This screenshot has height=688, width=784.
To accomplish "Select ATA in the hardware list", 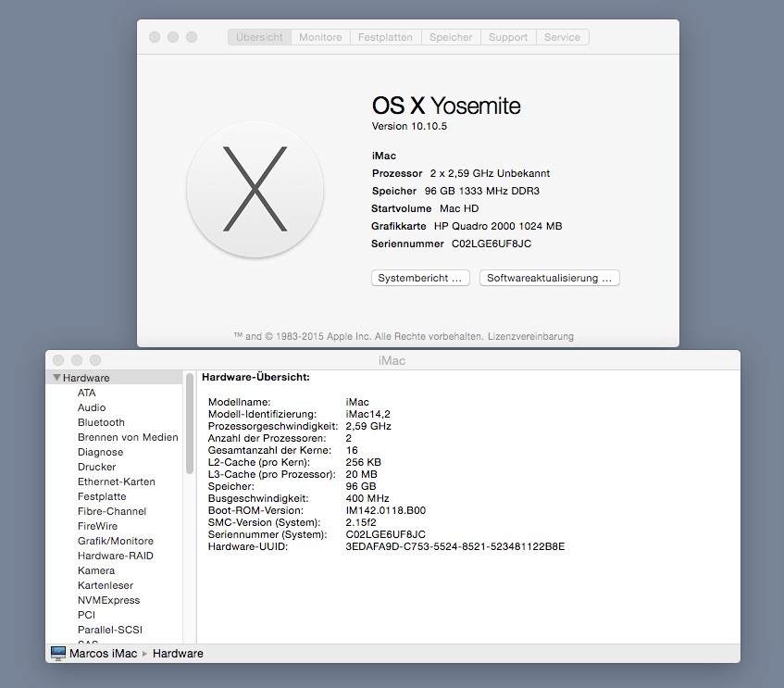I will pyautogui.click(x=86, y=393).
